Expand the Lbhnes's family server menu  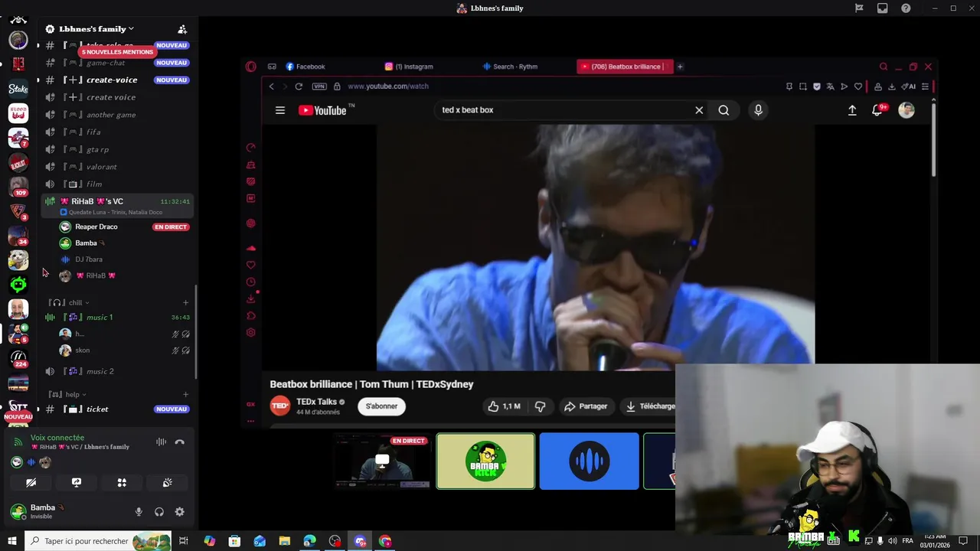pos(96,29)
